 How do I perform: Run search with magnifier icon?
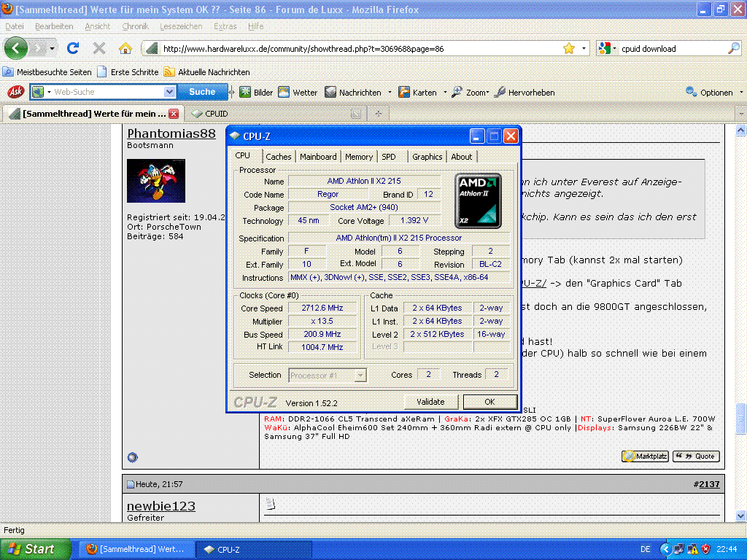pyautogui.click(x=734, y=48)
